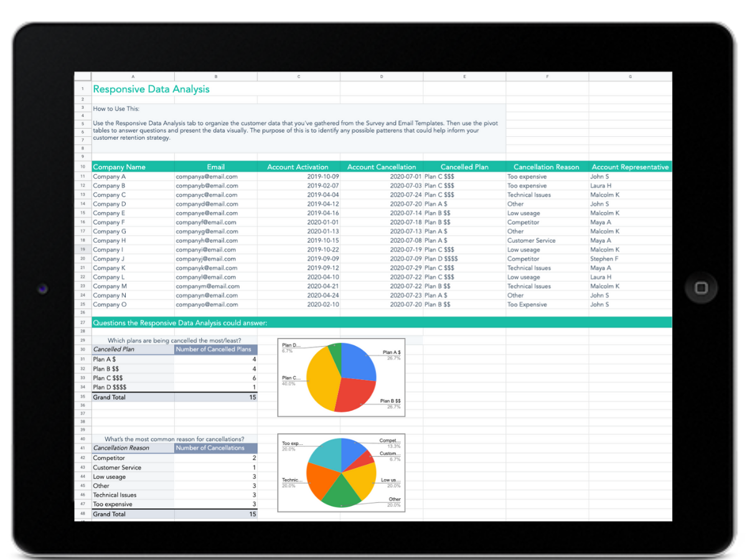Click the Cancellation Reason column header cell
This screenshot has height=560, width=747.
(546, 167)
